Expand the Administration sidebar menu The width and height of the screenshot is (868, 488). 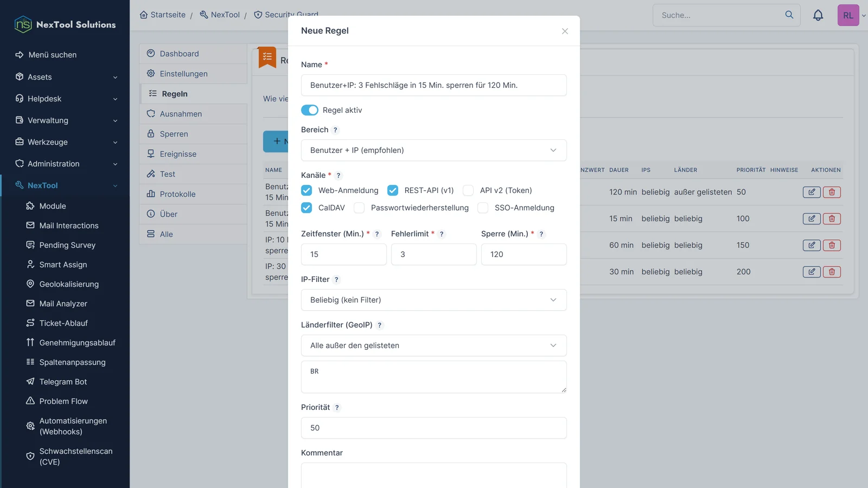[65, 164]
